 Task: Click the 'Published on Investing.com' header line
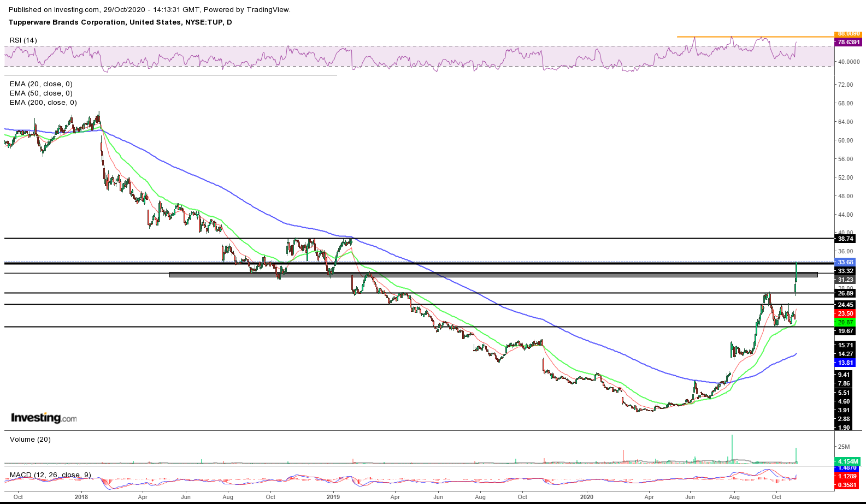(150, 9)
